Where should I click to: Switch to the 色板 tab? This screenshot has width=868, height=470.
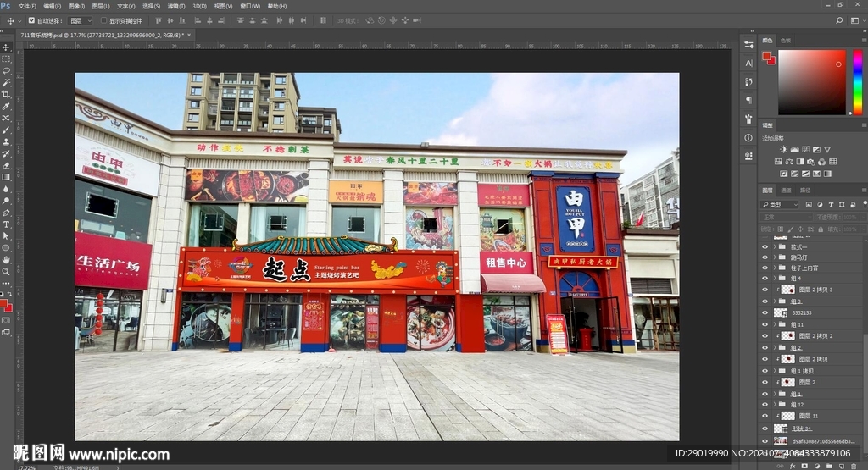tap(786, 40)
